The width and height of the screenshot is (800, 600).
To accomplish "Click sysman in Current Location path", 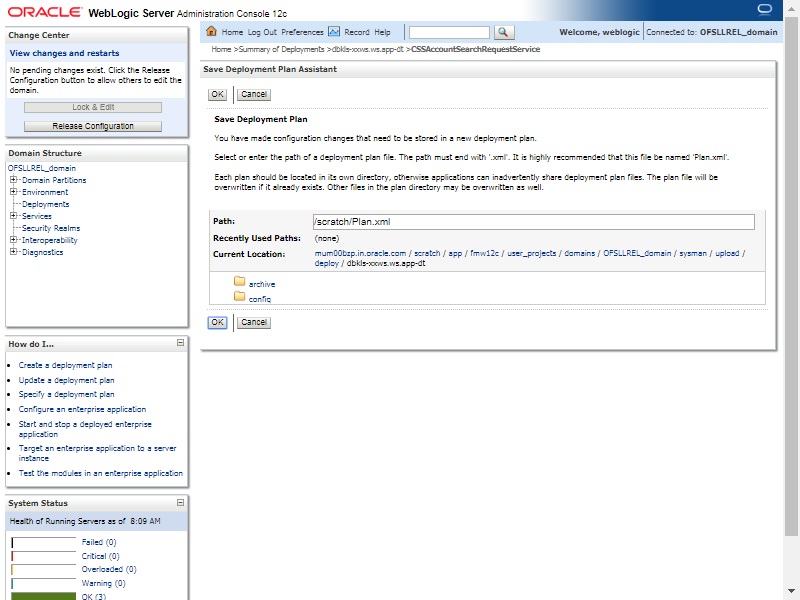I will click(693, 254).
